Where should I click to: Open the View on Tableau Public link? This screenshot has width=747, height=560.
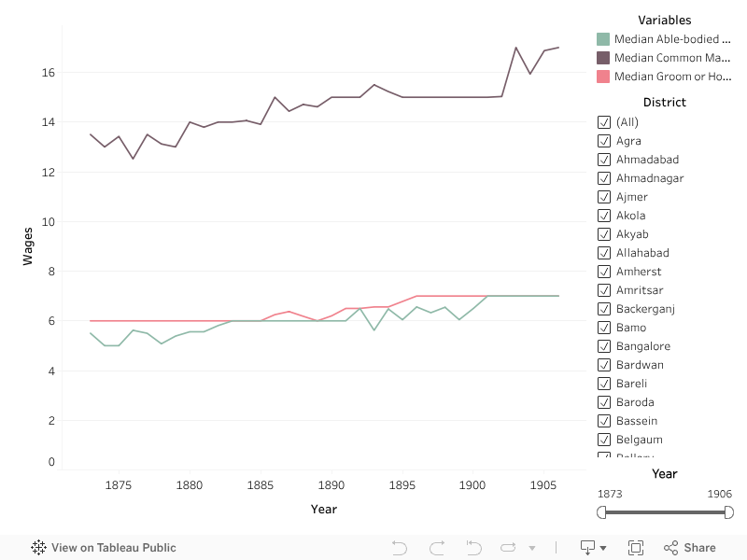tap(113, 548)
